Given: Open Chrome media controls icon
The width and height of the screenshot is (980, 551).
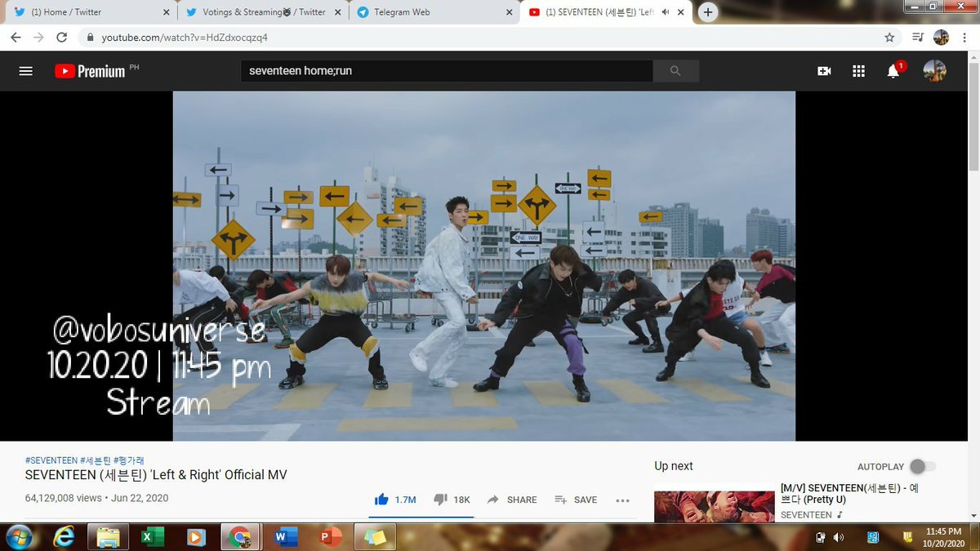Looking at the screenshot, I should tap(918, 38).
